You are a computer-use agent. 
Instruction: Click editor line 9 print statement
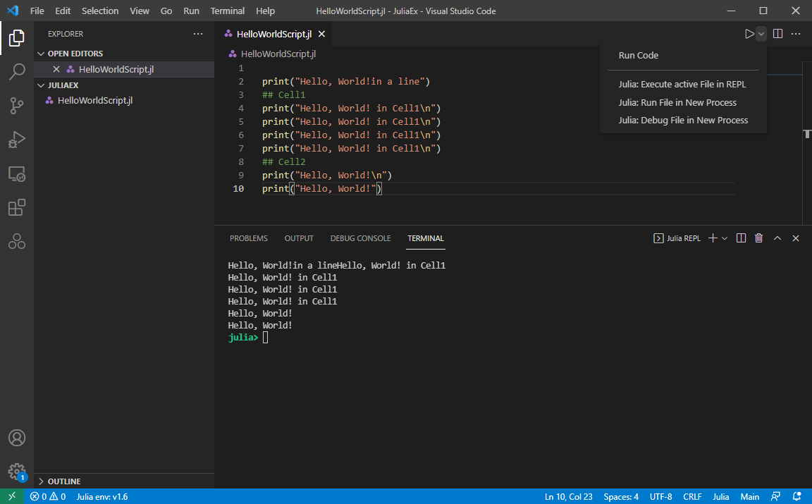coord(327,175)
